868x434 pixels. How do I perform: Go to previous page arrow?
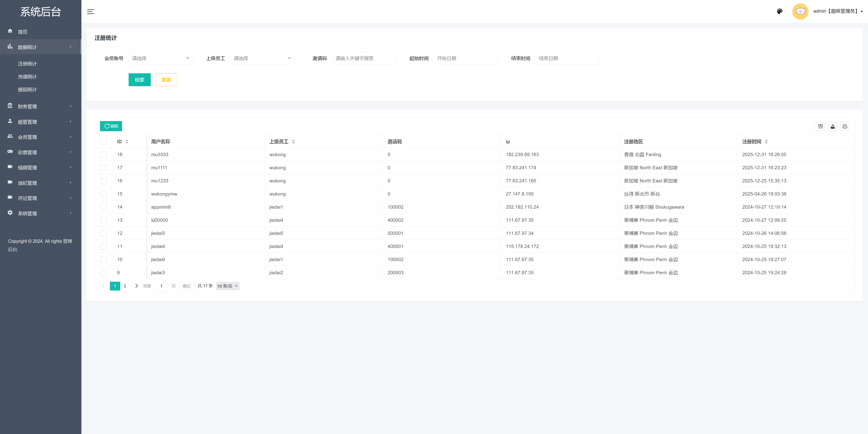click(x=104, y=286)
